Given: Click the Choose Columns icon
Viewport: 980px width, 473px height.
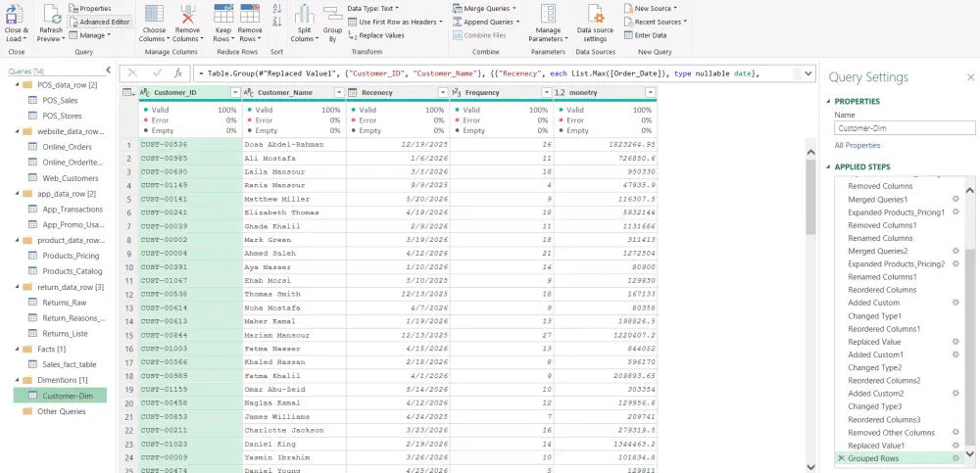Looking at the screenshot, I should click(x=154, y=14).
